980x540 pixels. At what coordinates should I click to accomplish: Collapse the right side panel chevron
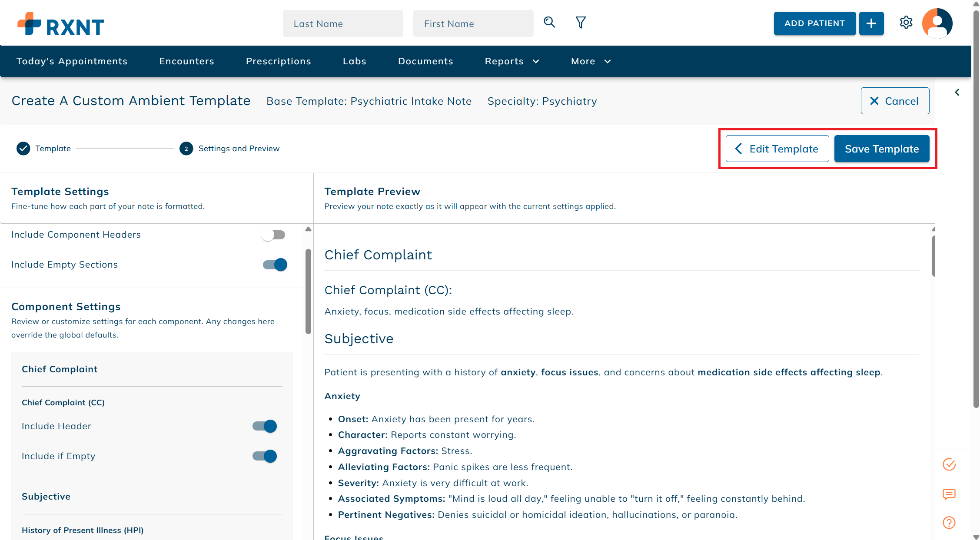957,93
